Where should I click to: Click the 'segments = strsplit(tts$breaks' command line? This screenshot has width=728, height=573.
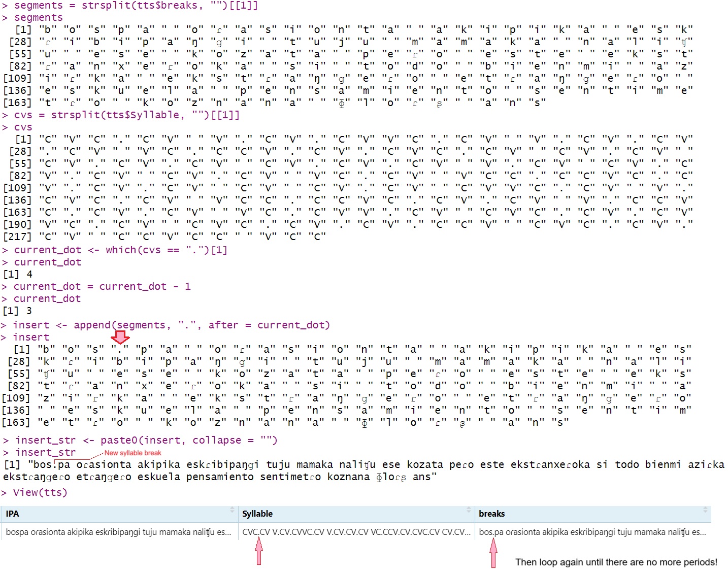tap(136, 5)
